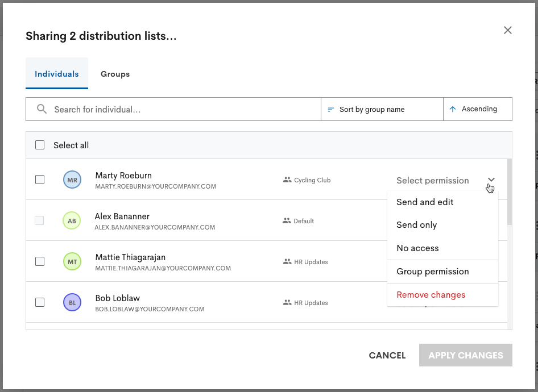Click the name Bob Loblaw
This screenshot has width=538, height=392.
pyautogui.click(x=118, y=298)
